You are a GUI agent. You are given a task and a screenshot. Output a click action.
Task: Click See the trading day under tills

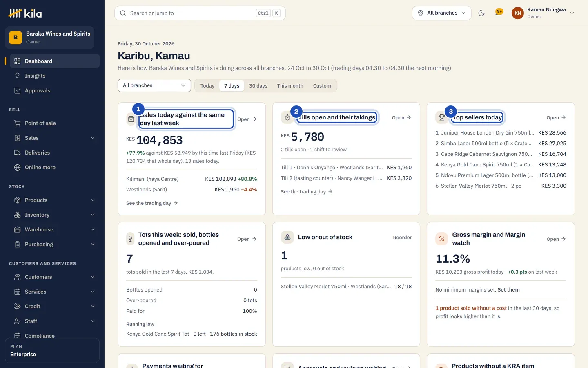307,191
